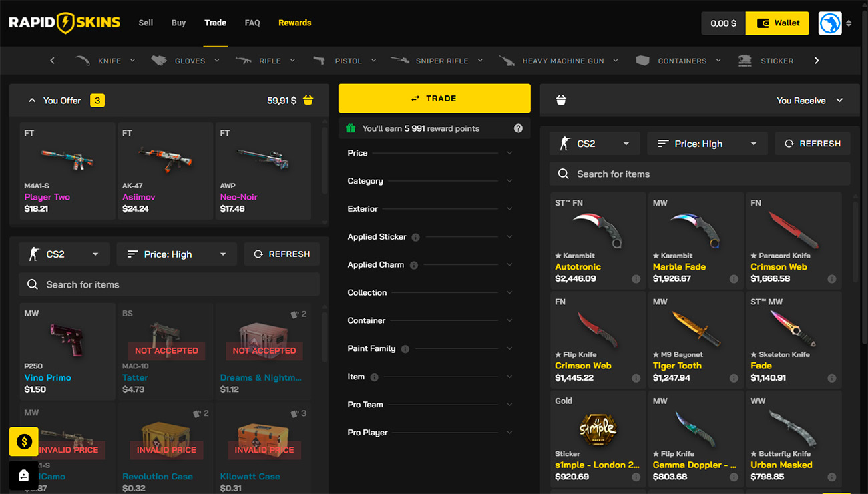Click the reward points help question icon
The image size is (868, 494).
pos(518,128)
